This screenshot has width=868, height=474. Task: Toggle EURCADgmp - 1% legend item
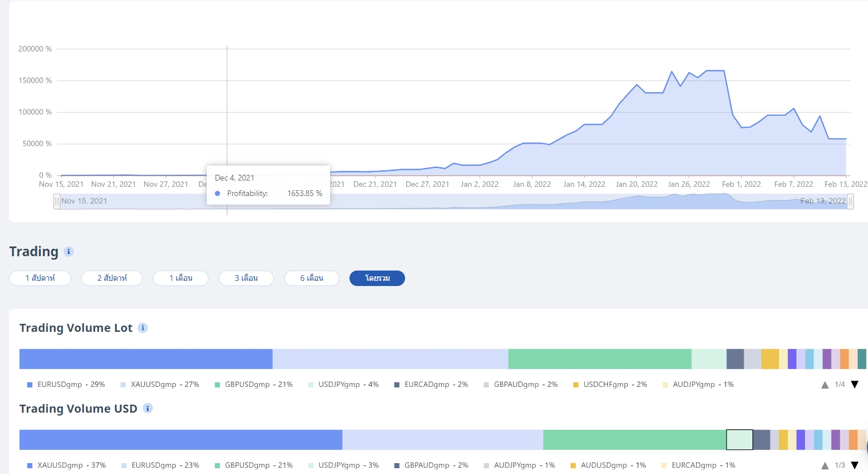click(698, 465)
